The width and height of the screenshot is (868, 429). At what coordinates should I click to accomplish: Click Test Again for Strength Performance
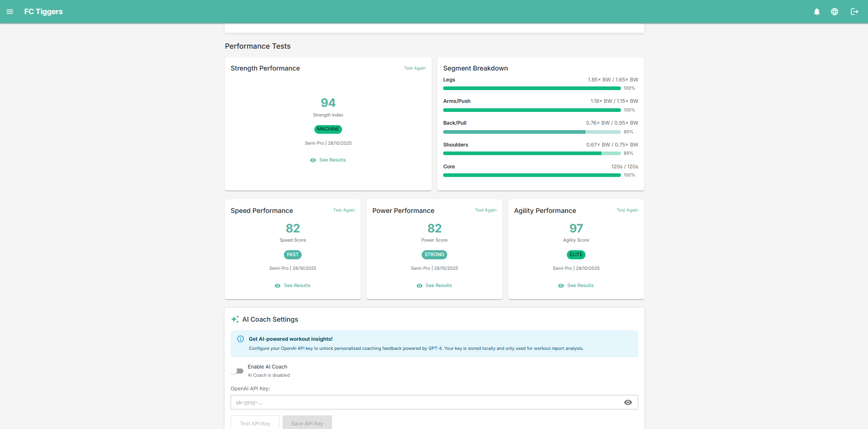pyautogui.click(x=415, y=68)
